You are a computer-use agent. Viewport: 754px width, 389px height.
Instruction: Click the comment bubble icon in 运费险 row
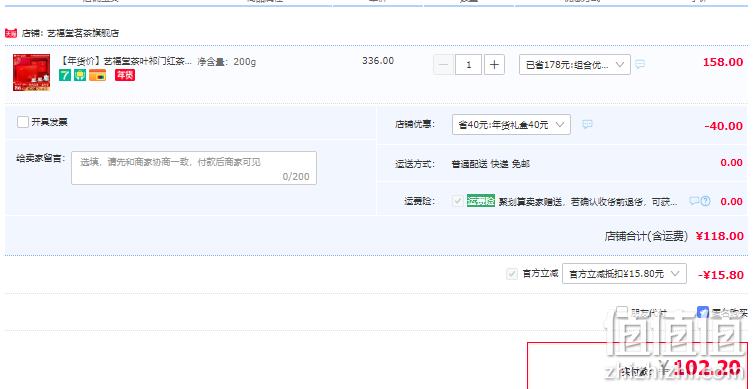[x=694, y=201]
